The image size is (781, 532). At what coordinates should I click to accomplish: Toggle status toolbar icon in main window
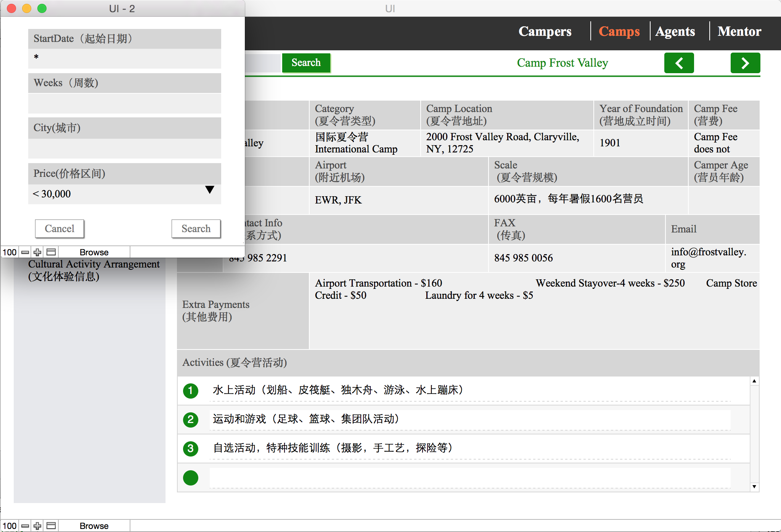[51, 526]
